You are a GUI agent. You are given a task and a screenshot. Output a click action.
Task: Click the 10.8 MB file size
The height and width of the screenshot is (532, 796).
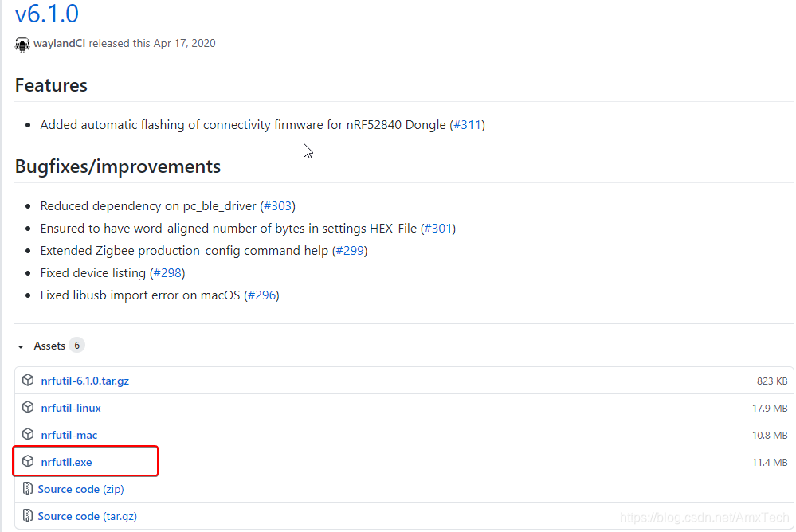pos(770,435)
